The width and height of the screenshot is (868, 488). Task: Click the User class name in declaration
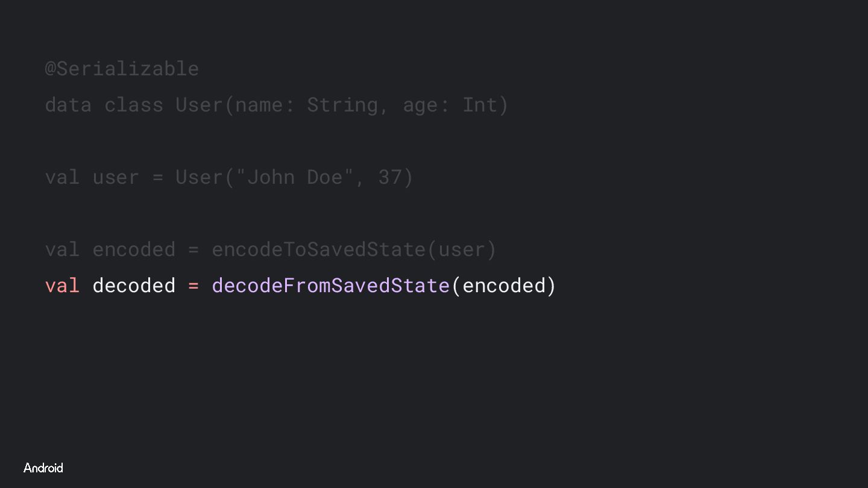(x=200, y=105)
